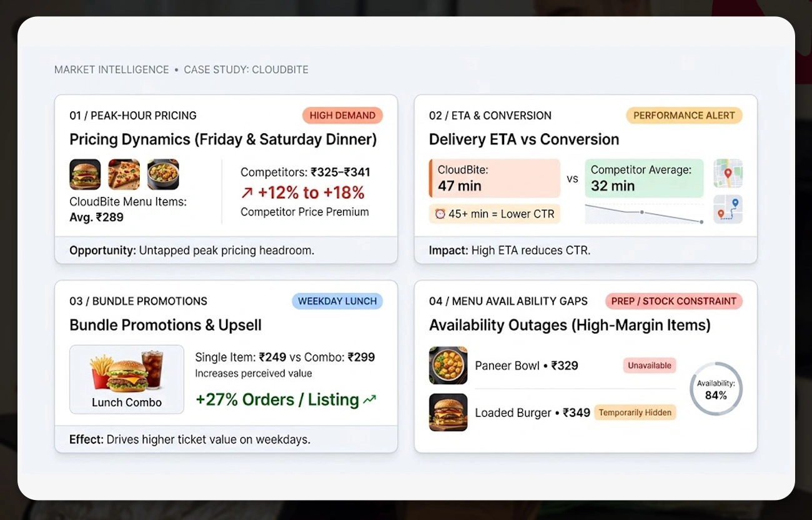Click the 01 / PEAK-HOUR PRICING label
The width and height of the screenshot is (812, 520).
tap(133, 116)
